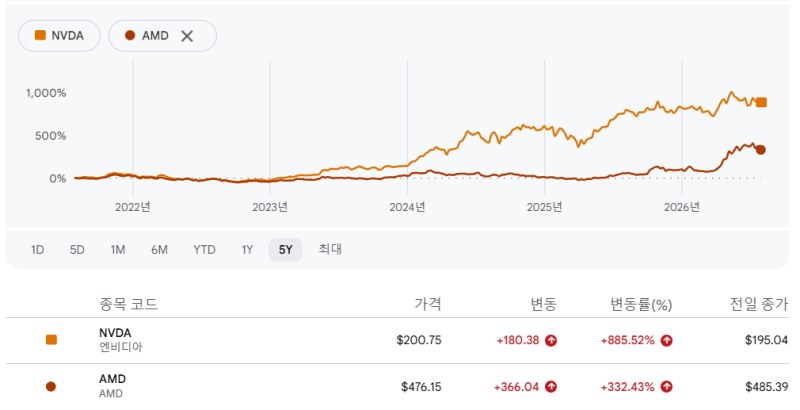Switch chart to 1M range
Image resolution: width=800 pixels, height=410 pixels.
[118, 250]
